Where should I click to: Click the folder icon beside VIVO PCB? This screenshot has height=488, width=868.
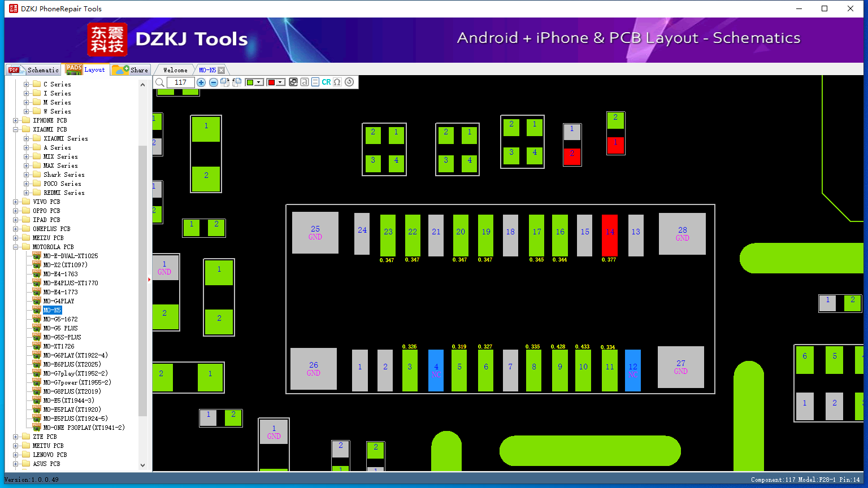click(26, 202)
